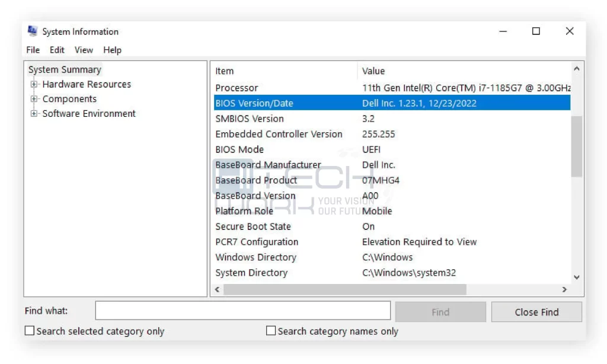The image size is (607, 364).
Task: Focus the Find what input field
Action: 242,311
